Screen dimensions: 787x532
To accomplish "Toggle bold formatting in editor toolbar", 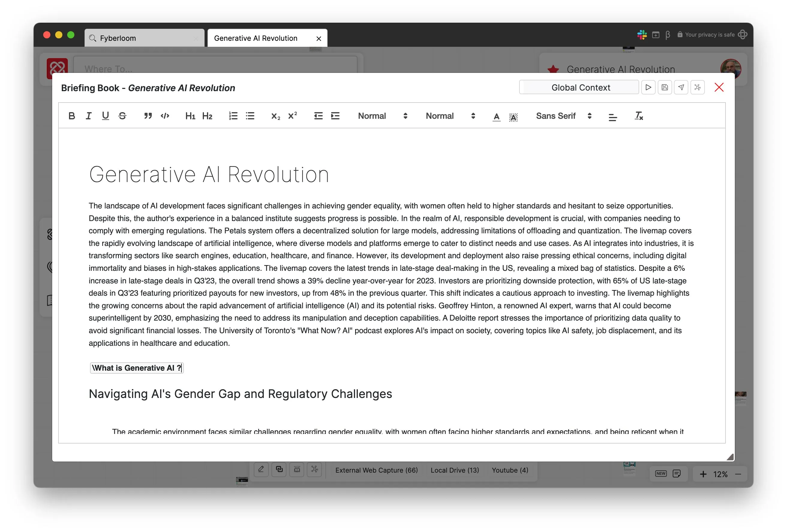I will click(x=71, y=116).
